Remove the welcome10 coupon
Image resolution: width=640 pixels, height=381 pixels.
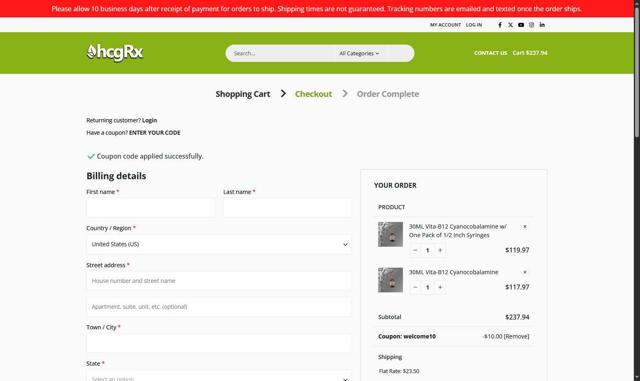pos(516,336)
